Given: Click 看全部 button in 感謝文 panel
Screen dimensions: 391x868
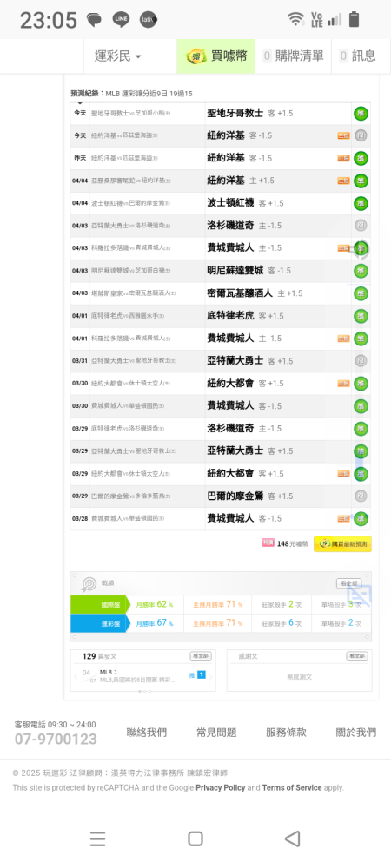Looking at the screenshot, I should [x=356, y=656].
